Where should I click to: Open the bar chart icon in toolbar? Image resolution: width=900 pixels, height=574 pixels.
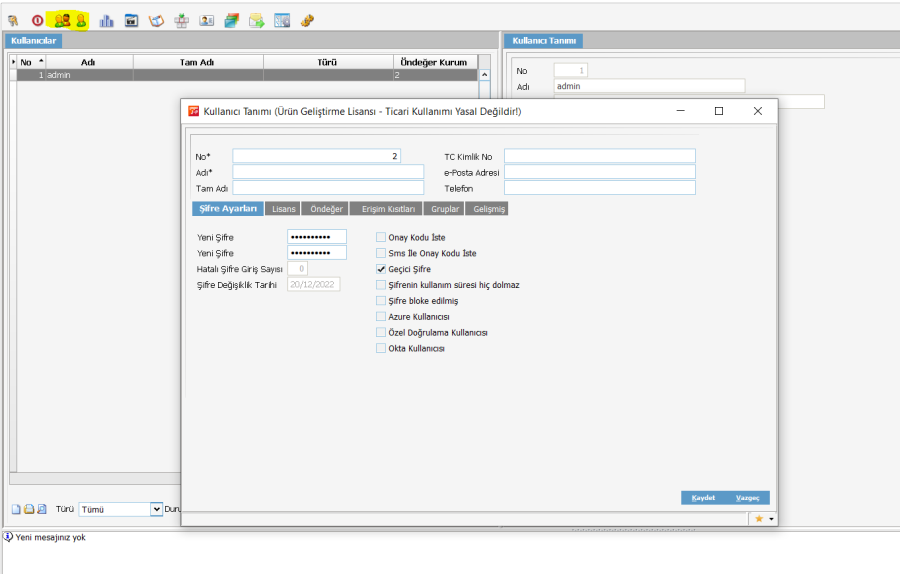click(106, 20)
